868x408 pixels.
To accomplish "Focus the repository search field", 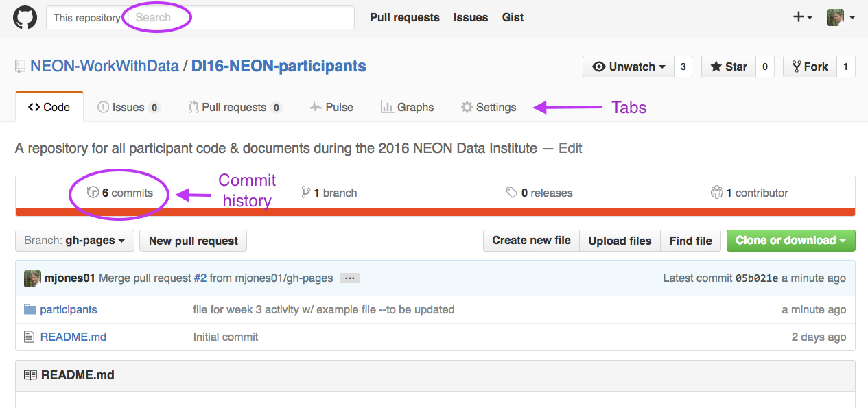I will [x=240, y=18].
